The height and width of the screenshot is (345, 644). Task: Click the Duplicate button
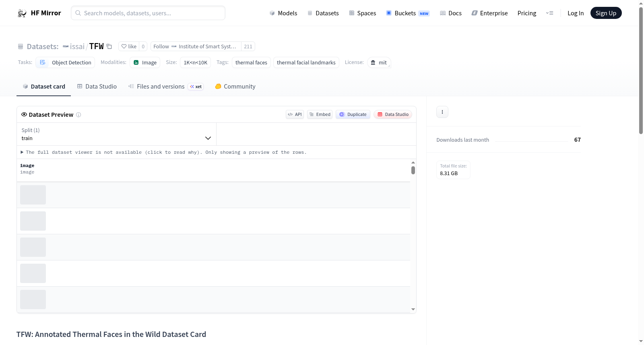click(x=353, y=114)
